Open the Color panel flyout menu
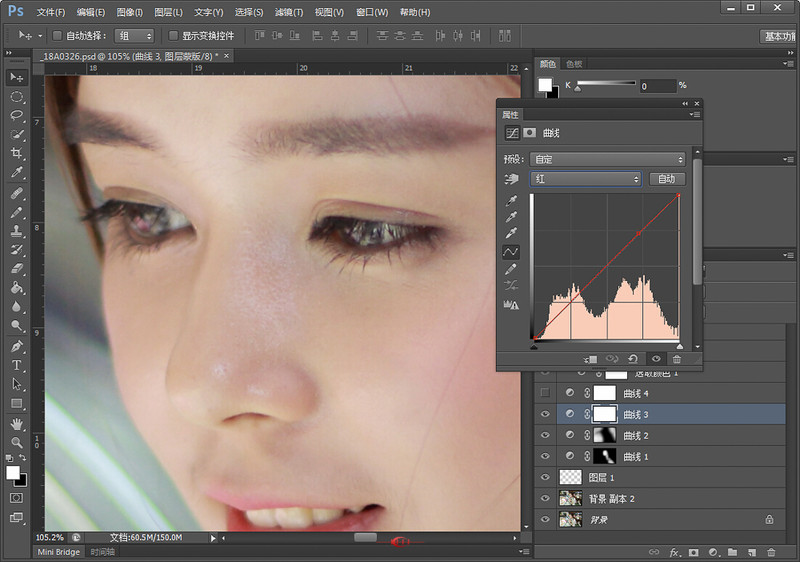Image resolution: width=800 pixels, height=562 pixels. [x=788, y=63]
